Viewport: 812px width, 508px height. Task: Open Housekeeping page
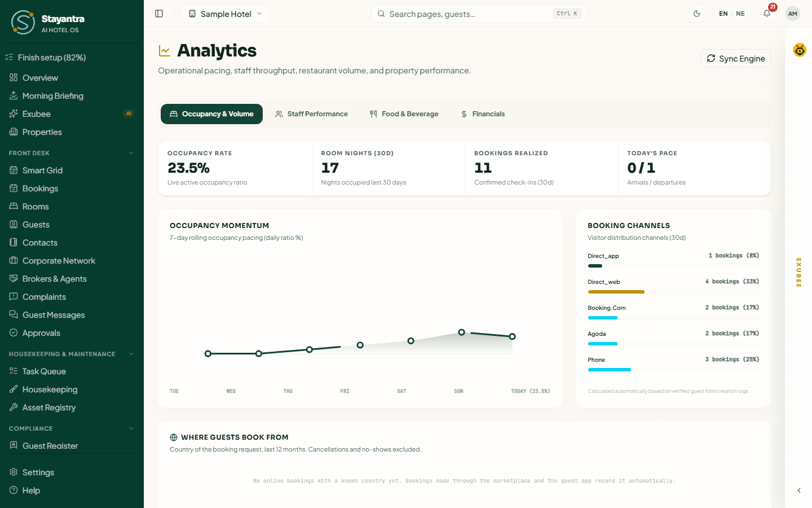(x=72, y=389)
